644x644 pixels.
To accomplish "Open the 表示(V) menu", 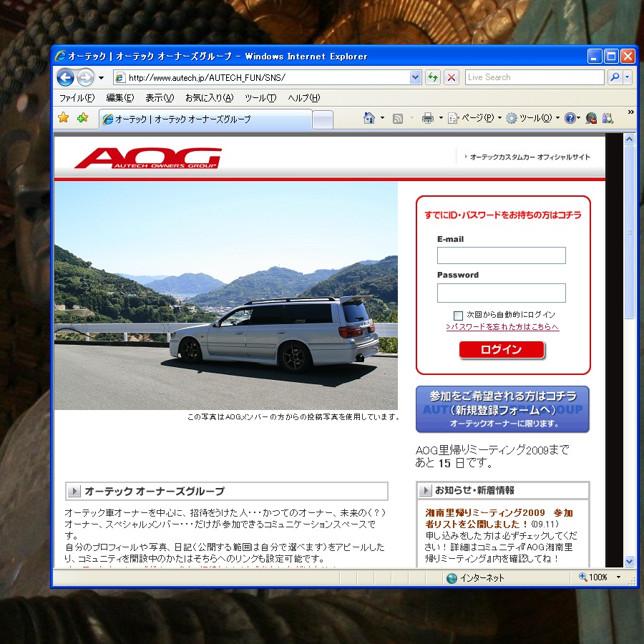I will click(160, 98).
